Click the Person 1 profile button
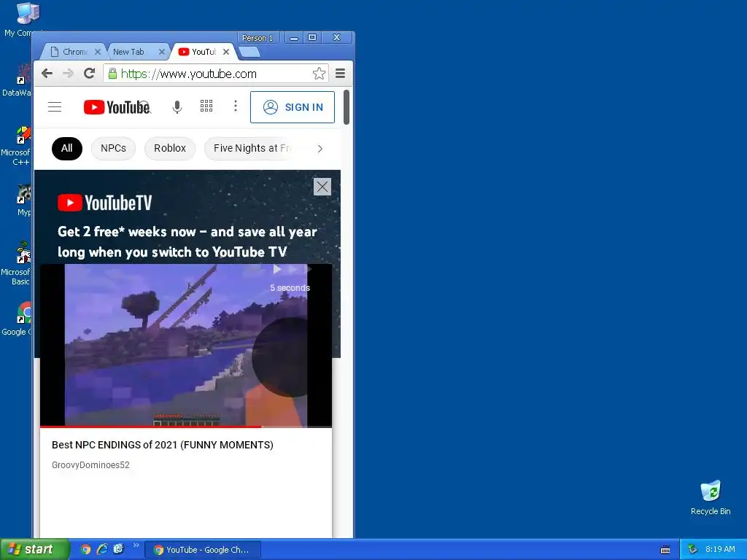Viewport: 747px width, 560px height. [x=258, y=38]
